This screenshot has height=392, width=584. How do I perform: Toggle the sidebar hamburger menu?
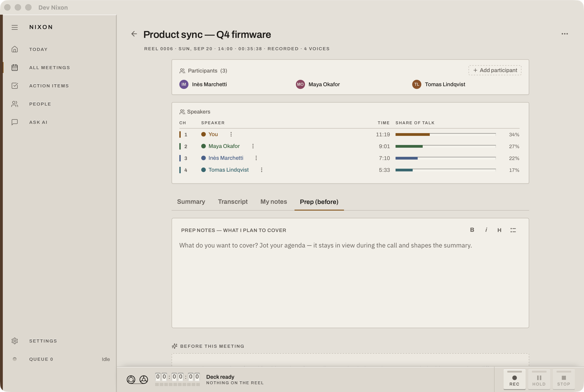[15, 27]
